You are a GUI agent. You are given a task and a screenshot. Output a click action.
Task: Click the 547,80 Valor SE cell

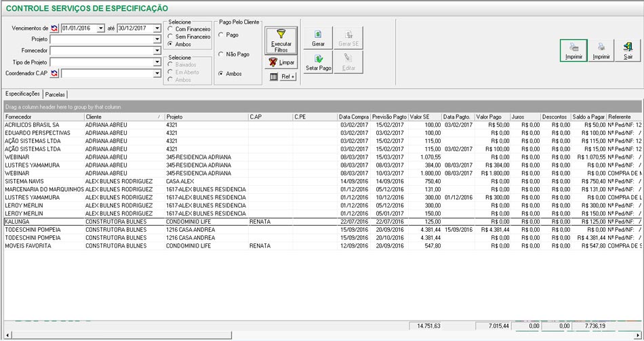[424, 245]
